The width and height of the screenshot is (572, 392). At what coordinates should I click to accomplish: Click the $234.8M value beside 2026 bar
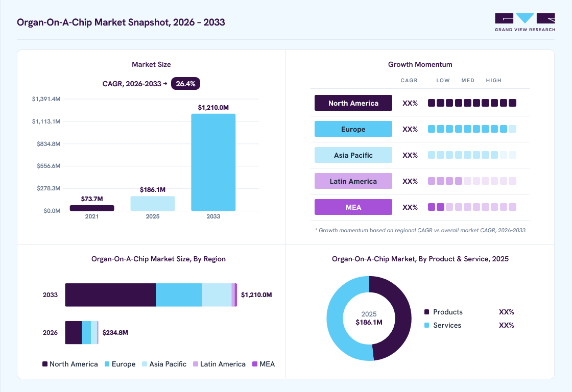pos(115,333)
